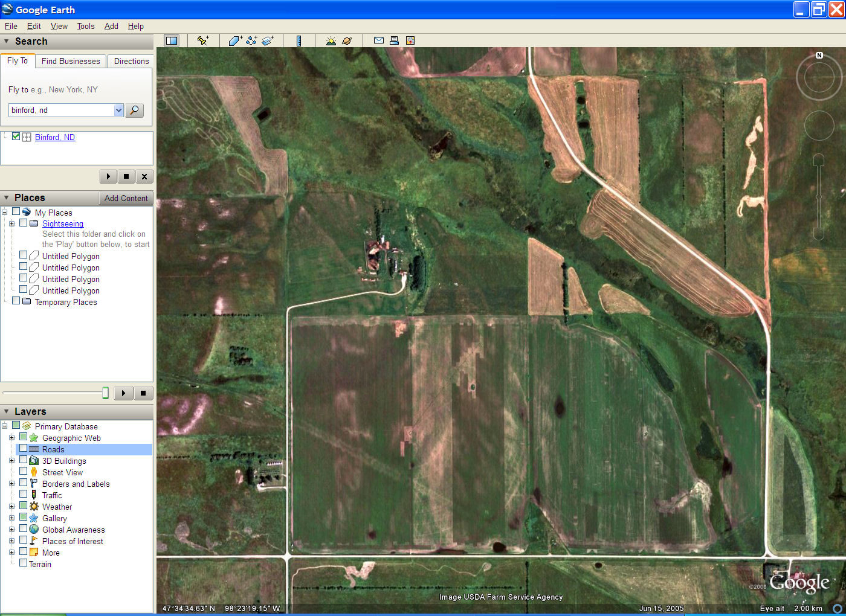The image size is (846, 616).
Task: Enable the Street View layer checkbox
Action: pyautogui.click(x=24, y=472)
